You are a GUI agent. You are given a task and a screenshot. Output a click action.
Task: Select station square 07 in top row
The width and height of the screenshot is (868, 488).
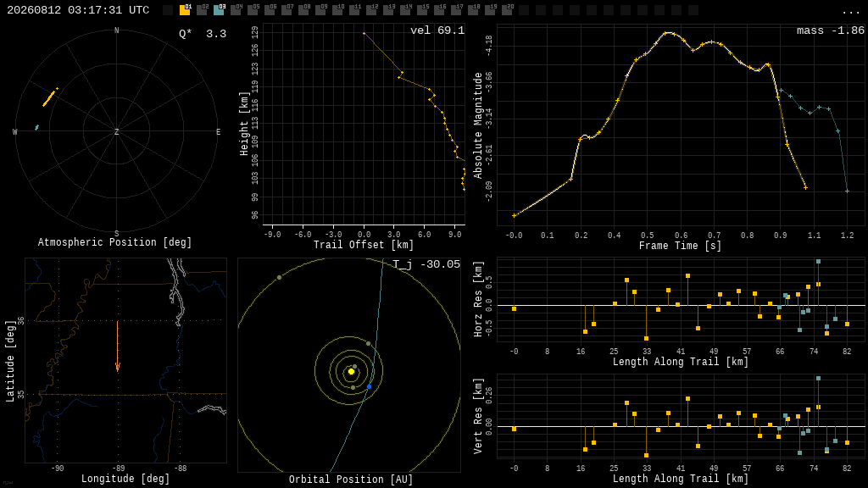287,9
